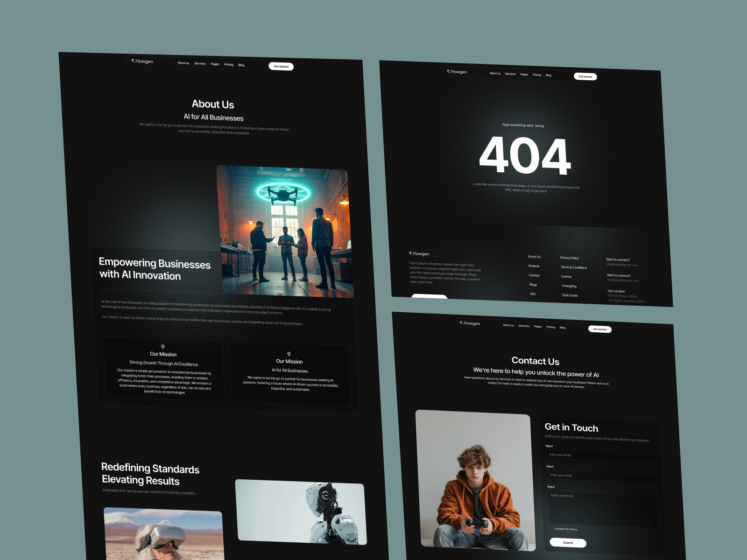Click the boy with game controller photo
This screenshot has width=747, height=560.
(x=475, y=480)
